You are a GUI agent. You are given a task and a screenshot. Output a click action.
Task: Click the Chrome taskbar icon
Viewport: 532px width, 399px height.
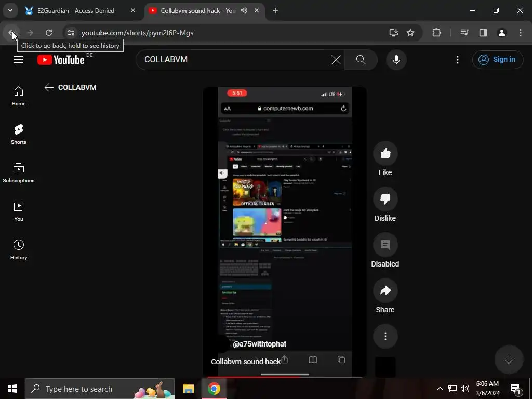214,389
